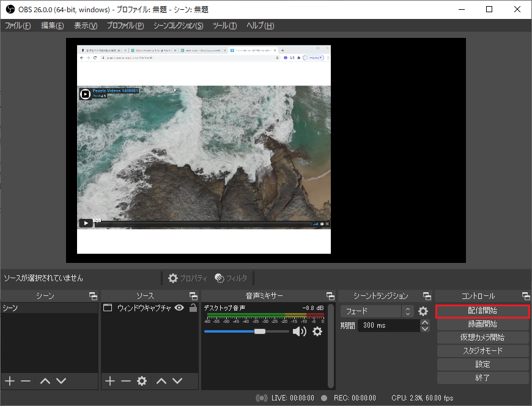Open source properties gear in the ソース toolbar

142,381
